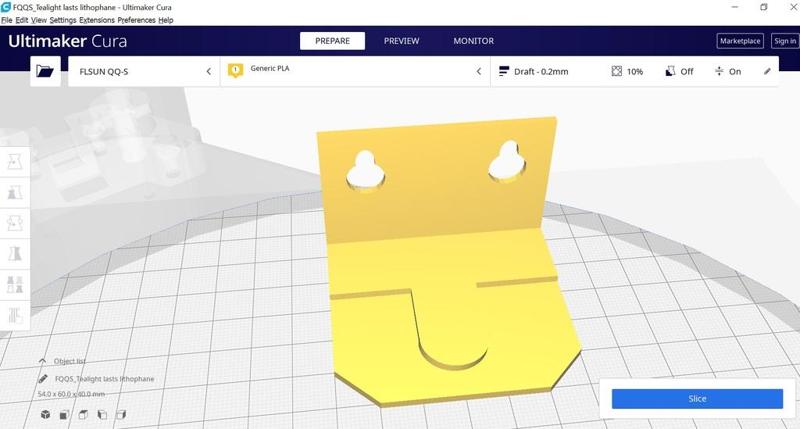
Task: Open the File menu
Action: pos(7,20)
